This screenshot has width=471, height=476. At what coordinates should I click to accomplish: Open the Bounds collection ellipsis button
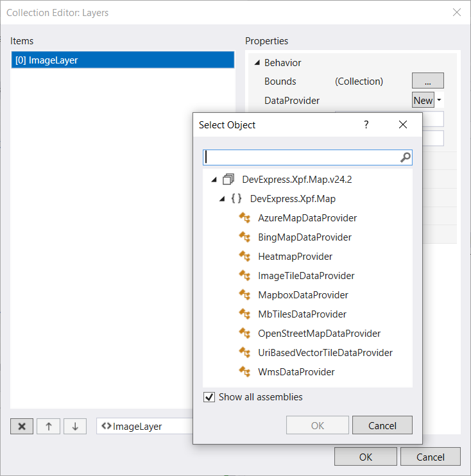pyautogui.click(x=427, y=81)
